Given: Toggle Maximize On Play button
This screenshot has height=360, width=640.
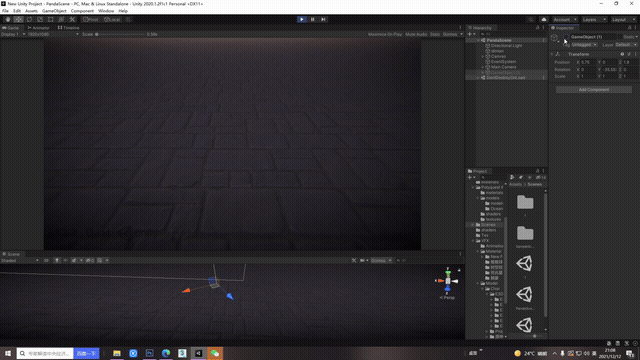Looking at the screenshot, I should (x=384, y=34).
